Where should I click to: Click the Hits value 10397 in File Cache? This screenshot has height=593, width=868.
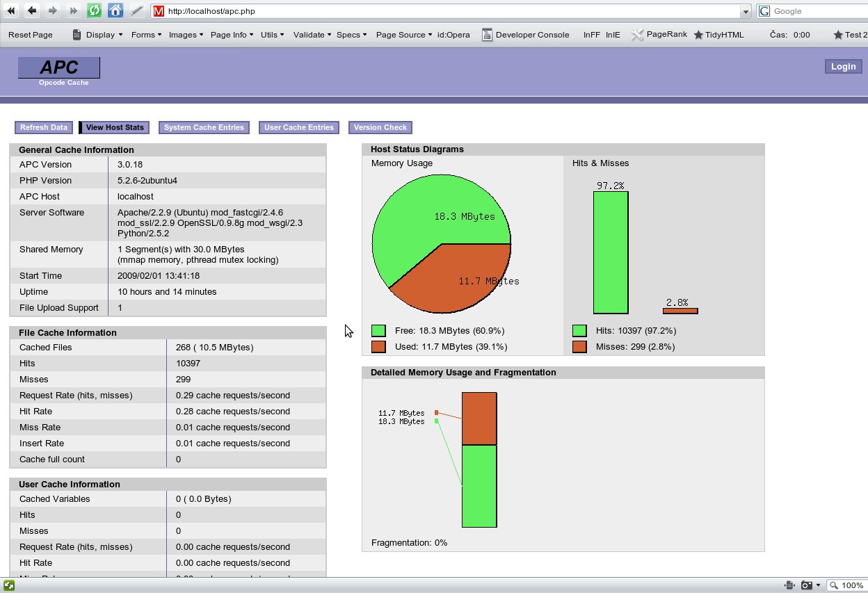coord(188,364)
